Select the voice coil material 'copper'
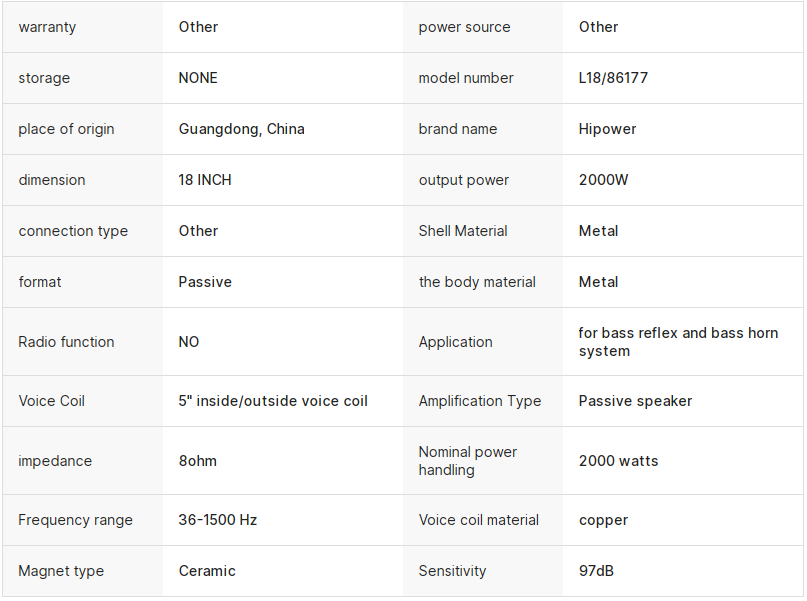Viewport: 807px width, 601px height. [x=603, y=520]
